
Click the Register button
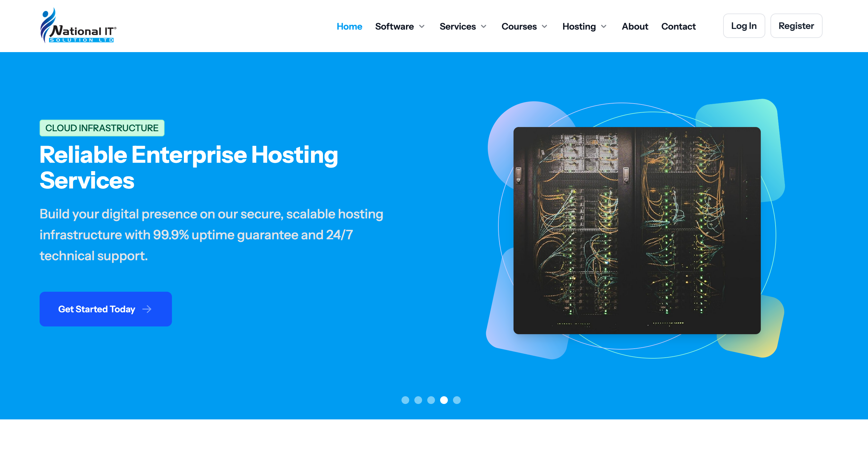796,26
